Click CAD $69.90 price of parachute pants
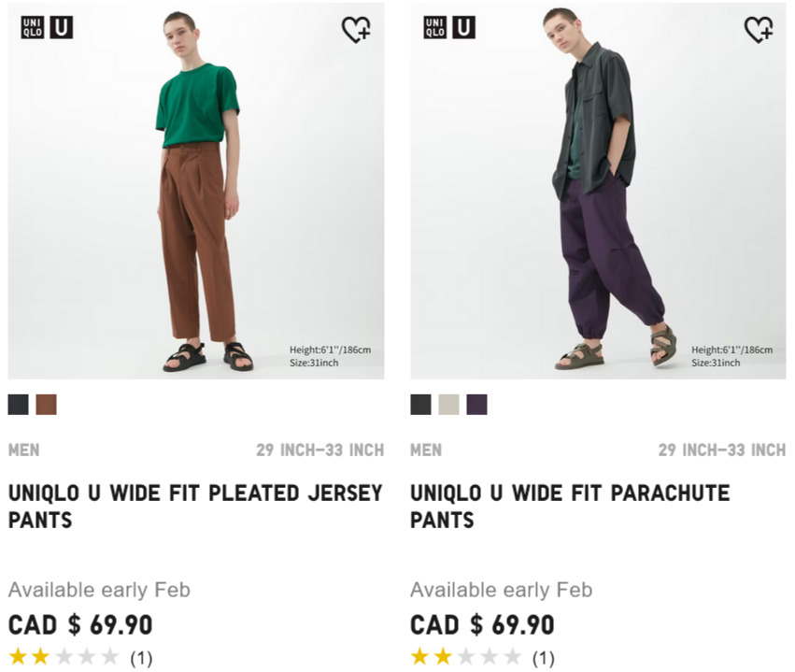Viewport: 795px width, 672px height. point(482,624)
